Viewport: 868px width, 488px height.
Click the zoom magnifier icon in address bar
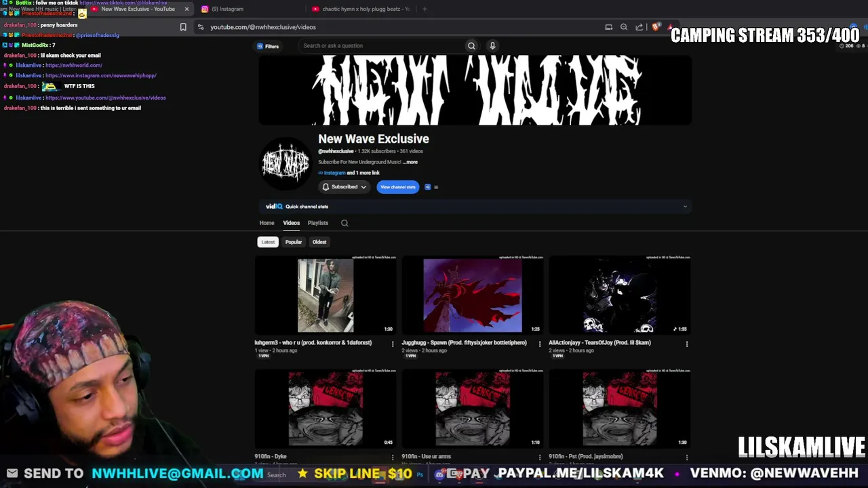(624, 27)
